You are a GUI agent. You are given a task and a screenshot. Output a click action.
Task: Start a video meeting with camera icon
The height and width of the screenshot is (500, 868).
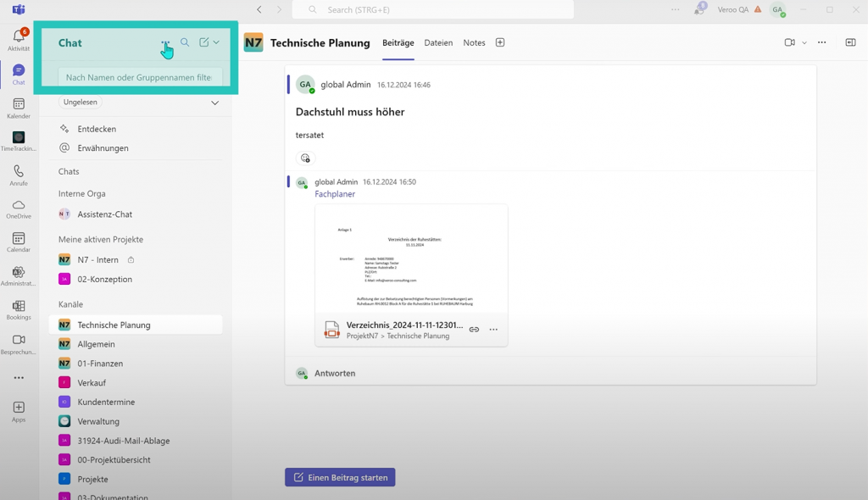pos(789,42)
